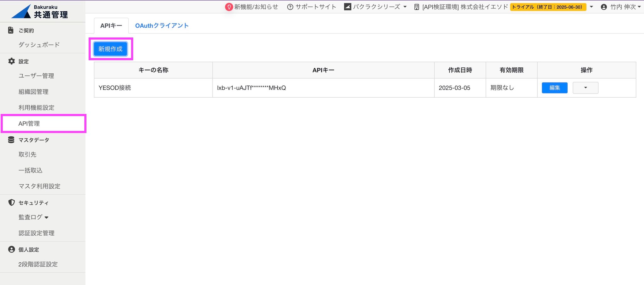Click the 新規作成 button
The width and height of the screenshot is (644, 285).
pyautogui.click(x=110, y=49)
